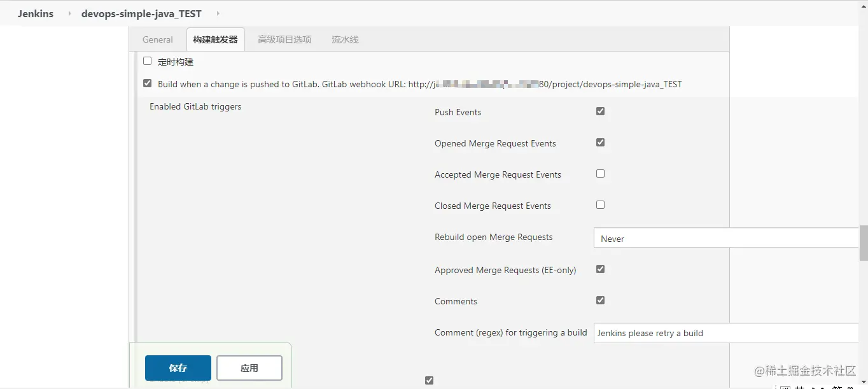Open the 流水线 tab

coord(345,39)
